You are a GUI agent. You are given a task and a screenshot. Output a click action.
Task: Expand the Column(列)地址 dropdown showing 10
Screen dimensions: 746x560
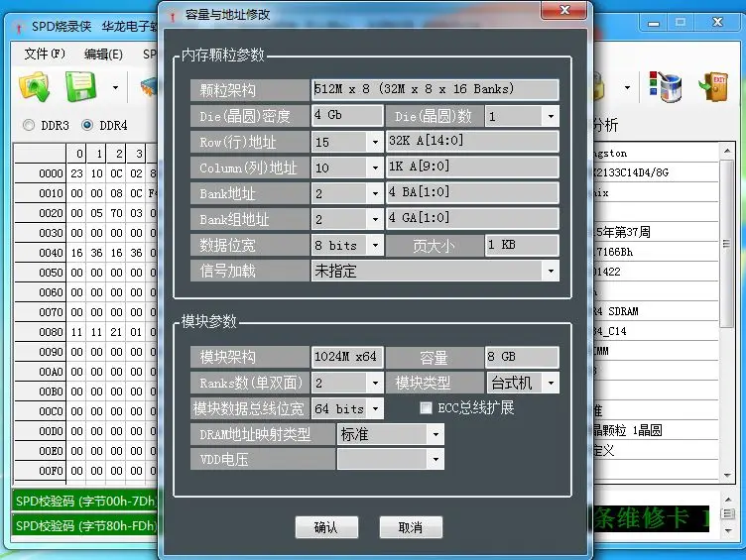[375, 168]
